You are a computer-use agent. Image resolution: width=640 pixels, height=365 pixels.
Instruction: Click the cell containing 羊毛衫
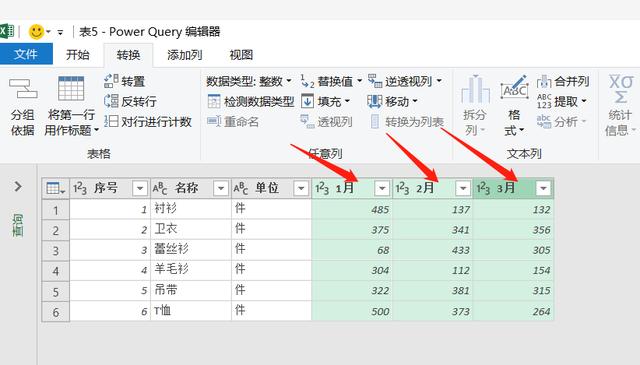[191, 270]
